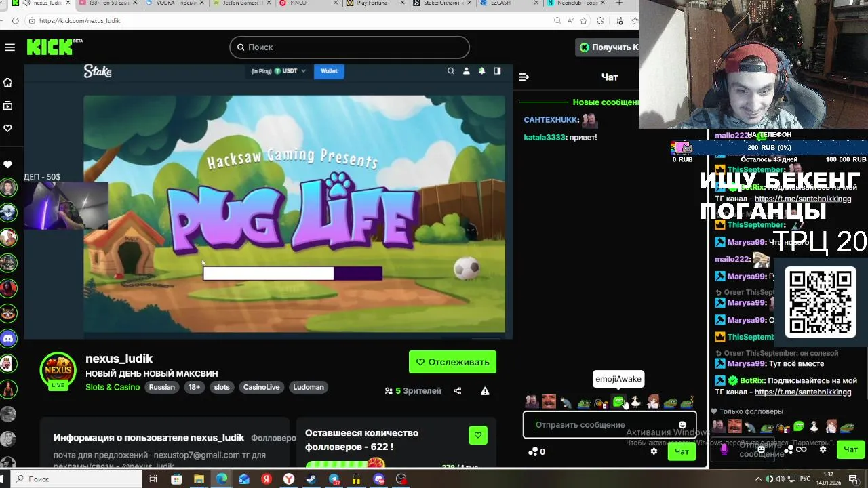Add page to browser favorites star
This screenshot has width=868, height=488.
585,21
